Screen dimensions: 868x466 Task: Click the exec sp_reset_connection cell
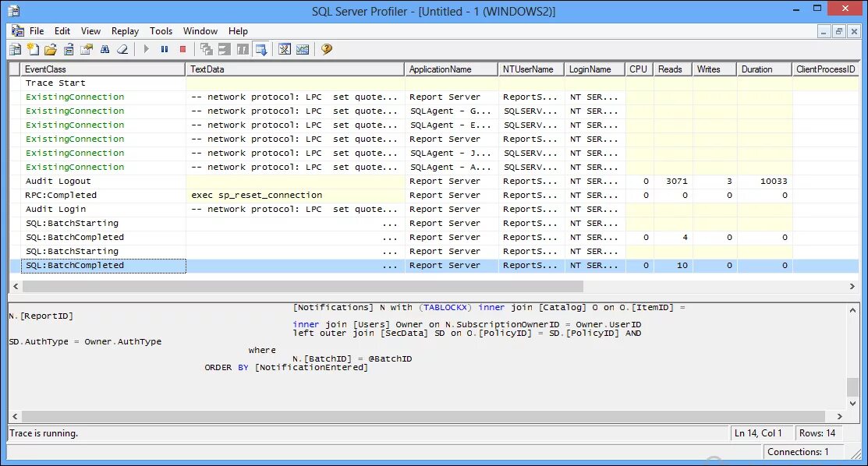[295, 196]
